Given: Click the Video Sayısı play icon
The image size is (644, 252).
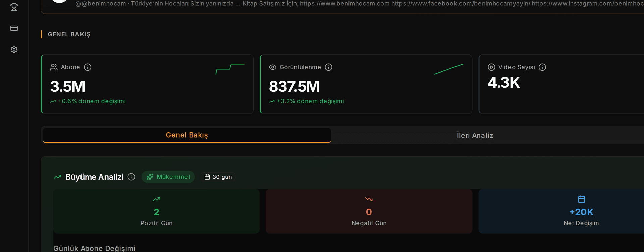Looking at the screenshot, I should coord(491,67).
